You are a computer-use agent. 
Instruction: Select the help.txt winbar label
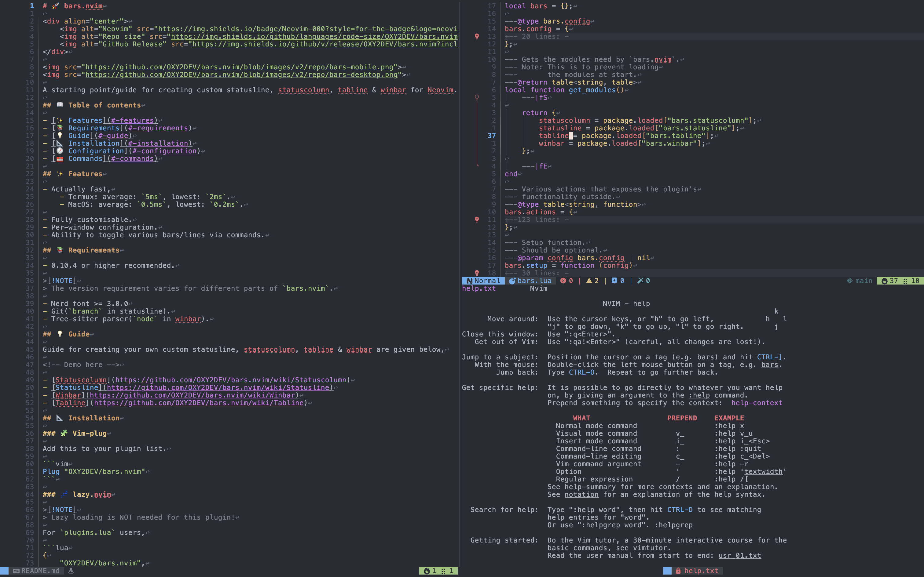pos(479,288)
